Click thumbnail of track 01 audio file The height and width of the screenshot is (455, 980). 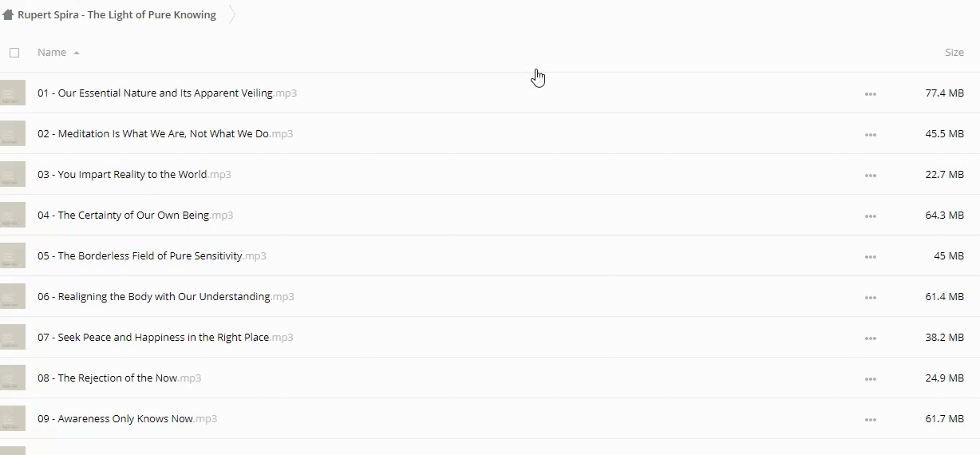[13, 93]
